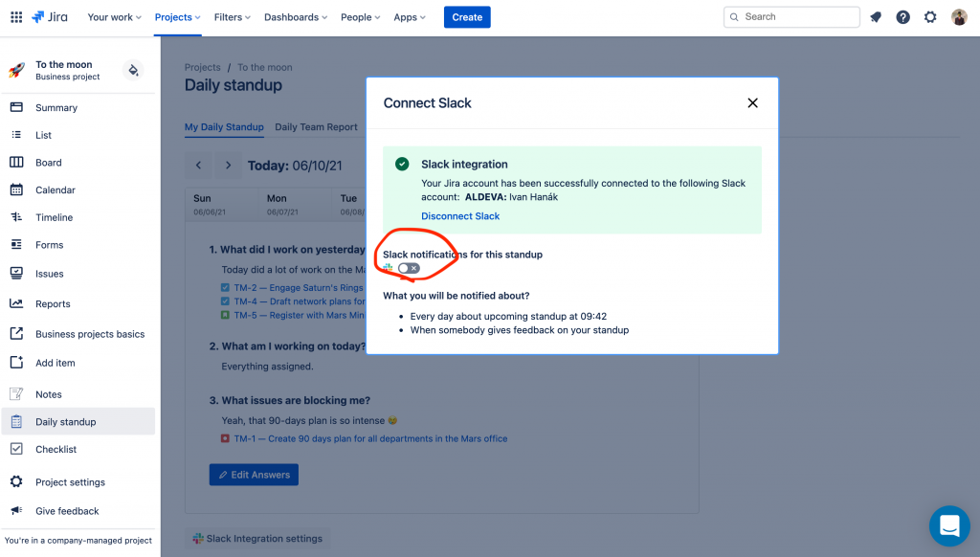This screenshot has height=557, width=980.
Task: Open the chat support bubble
Action: 949,525
